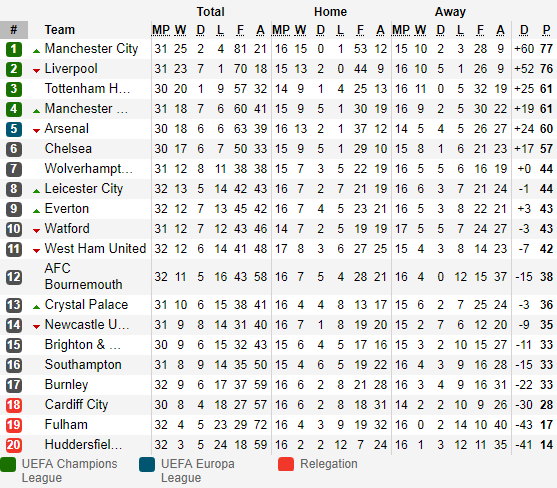The width and height of the screenshot is (557, 488).
Task: Click the red position 18 badge
Action: click(14, 405)
